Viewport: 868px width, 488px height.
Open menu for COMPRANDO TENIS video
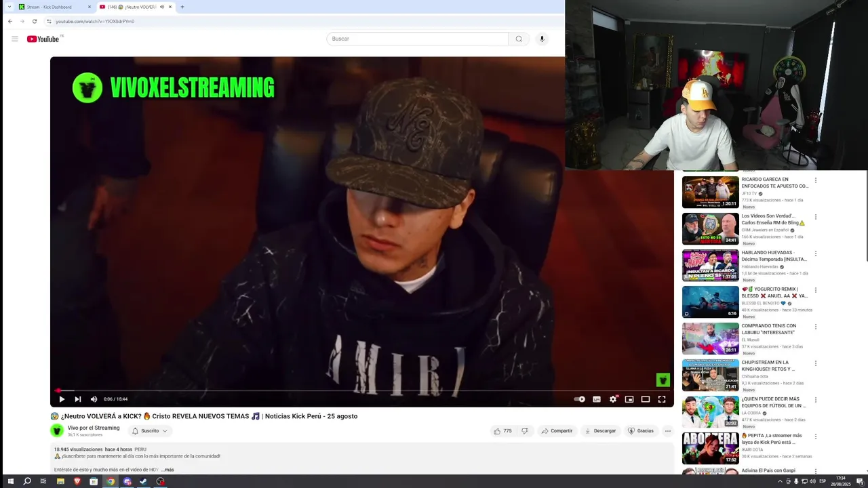click(x=816, y=327)
